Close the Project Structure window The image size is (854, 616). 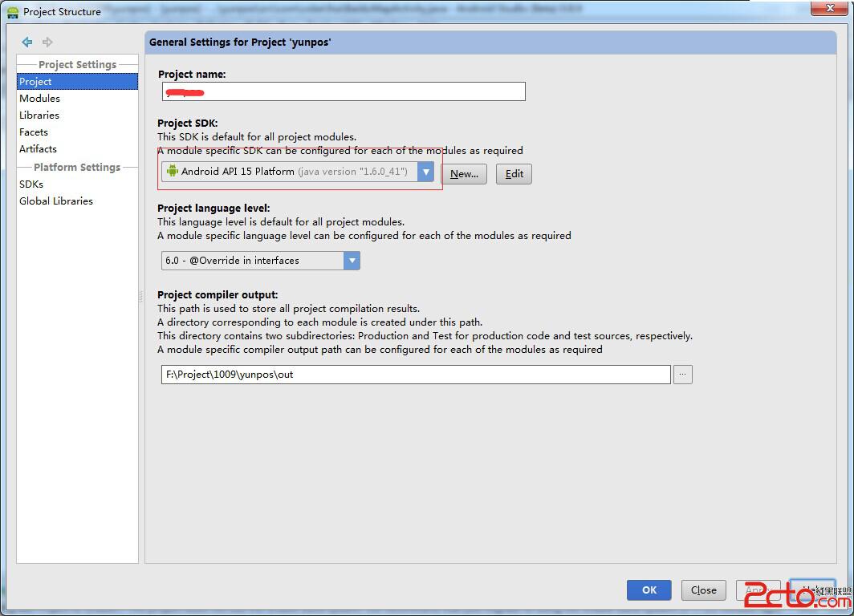tap(829, 8)
